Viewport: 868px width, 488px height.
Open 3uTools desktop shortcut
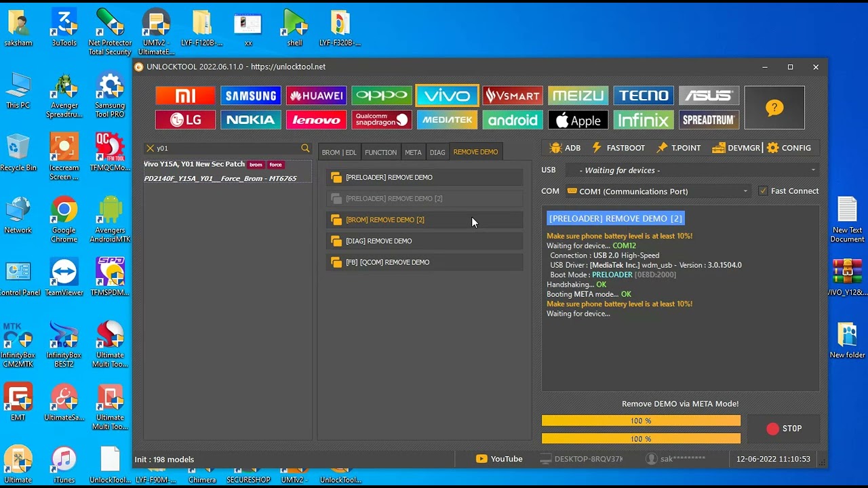tap(64, 28)
